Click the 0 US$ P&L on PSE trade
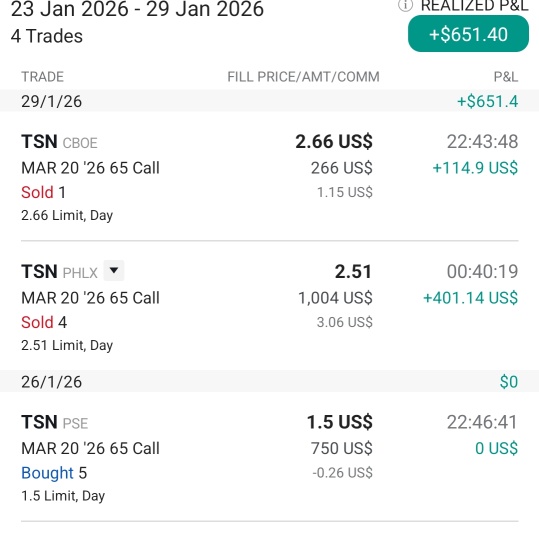Screen dimensions: 539x550 click(496, 448)
